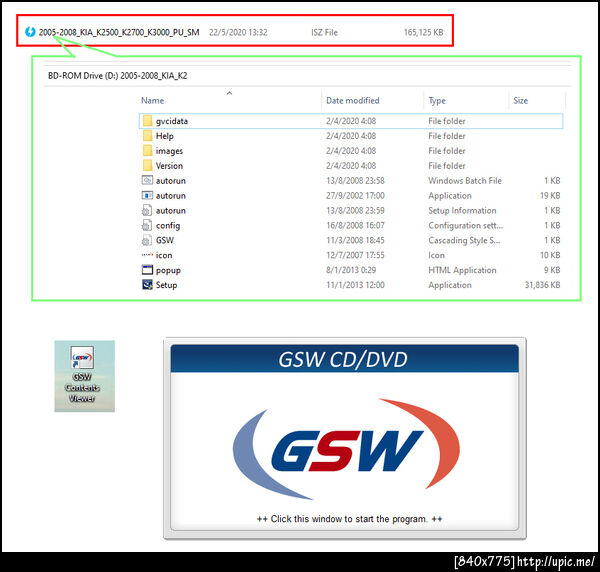This screenshot has height=572, width=600.
Task: Open the Version folder icon
Action: point(147,166)
